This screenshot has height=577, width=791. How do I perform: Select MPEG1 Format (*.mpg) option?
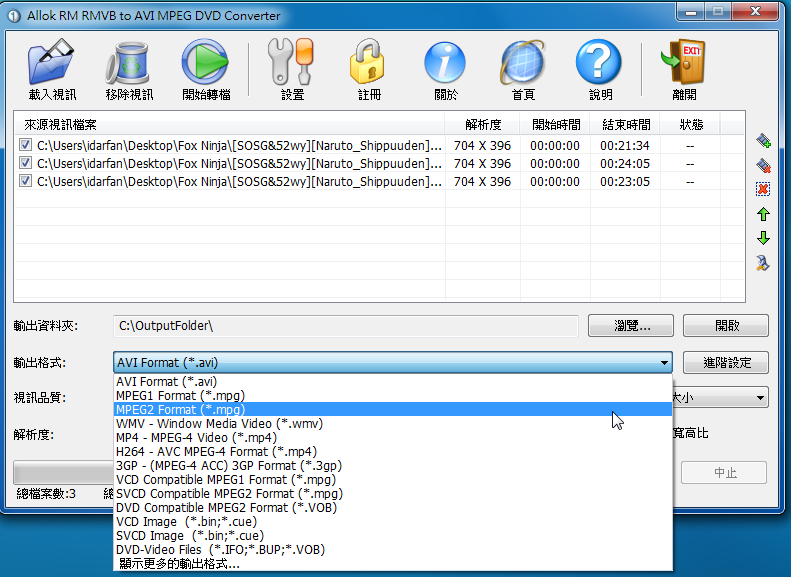click(393, 395)
